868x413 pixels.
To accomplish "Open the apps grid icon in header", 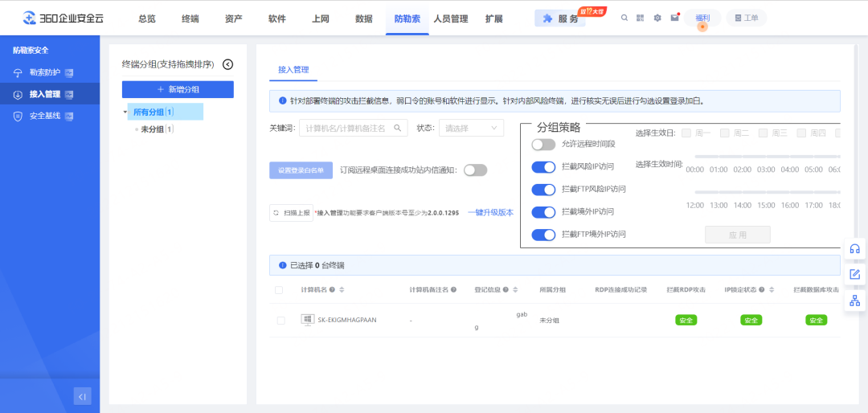I will coord(641,18).
